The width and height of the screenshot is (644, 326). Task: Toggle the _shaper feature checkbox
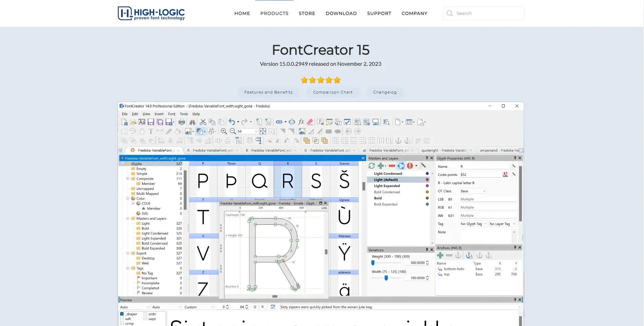point(122,314)
